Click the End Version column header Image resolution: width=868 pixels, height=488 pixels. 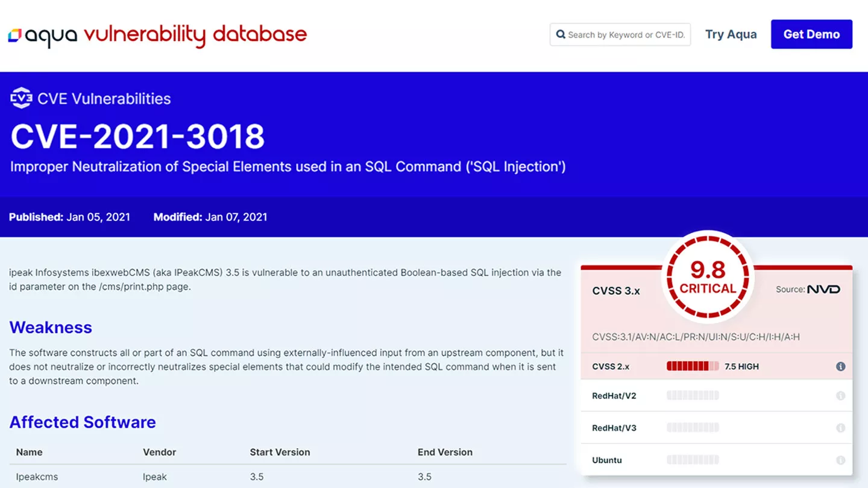click(x=445, y=452)
